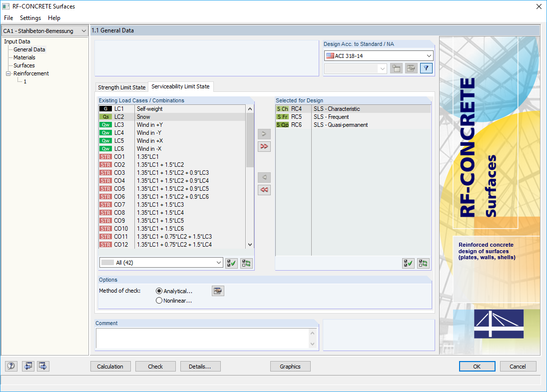547x392 pixels.
Task: Go to the next input window icon
Action: (x=43, y=366)
